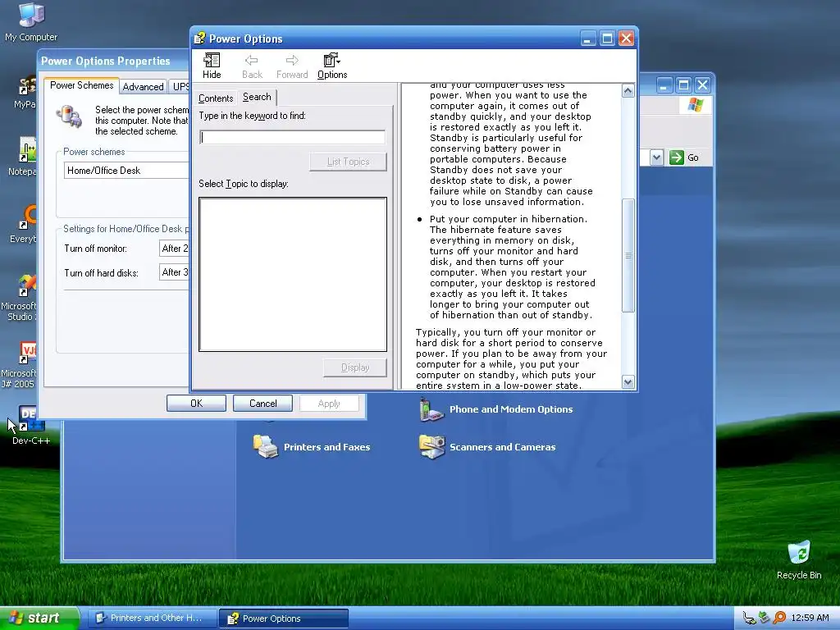Switch to the Contents tab in help
840x630 pixels.
click(x=216, y=98)
